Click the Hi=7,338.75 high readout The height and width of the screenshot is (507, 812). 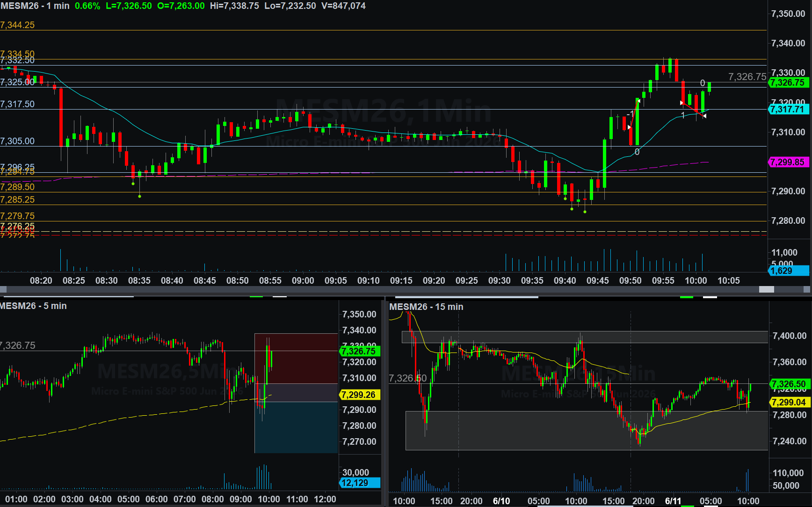pyautogui.click(x=234, y=6)
